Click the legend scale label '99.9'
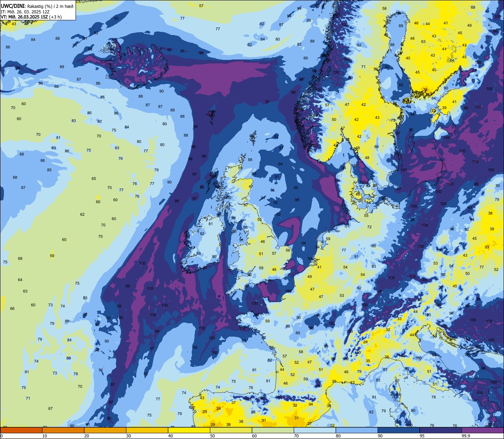This screenshot has width=504, height=439. pos(466,435)
